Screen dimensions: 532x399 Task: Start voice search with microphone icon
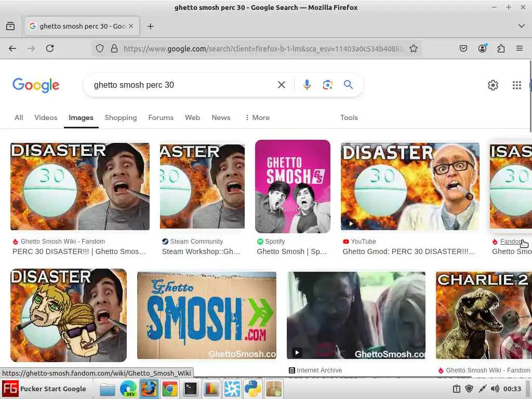coord(307,85)
